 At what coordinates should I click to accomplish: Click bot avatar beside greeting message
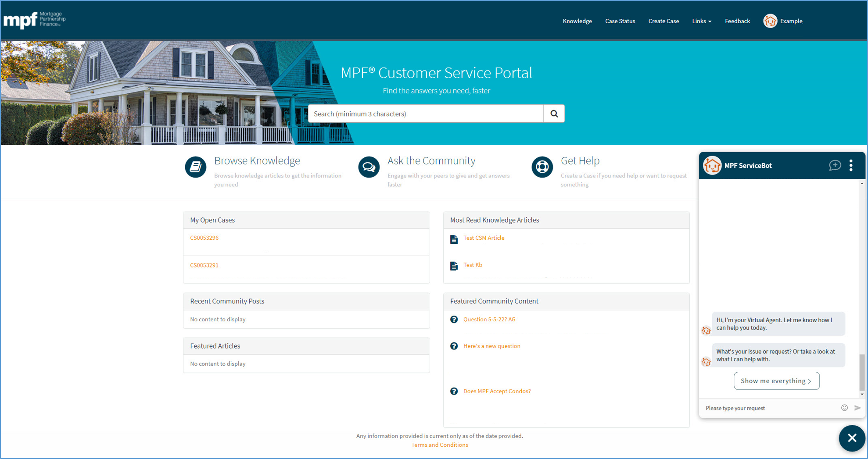pos(706,331)
